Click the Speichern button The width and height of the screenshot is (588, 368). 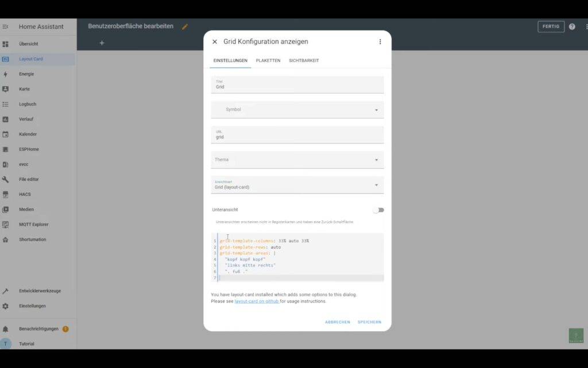(369, 322)
